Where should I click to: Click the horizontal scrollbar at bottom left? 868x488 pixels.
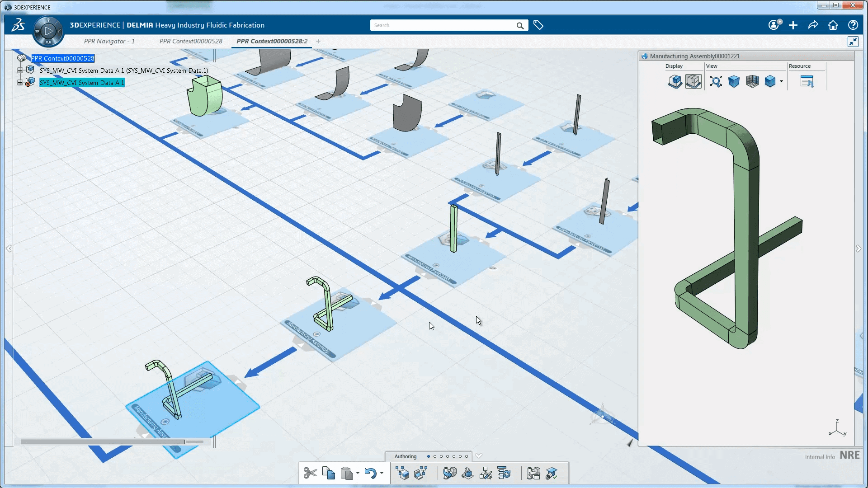click(103, 441)
